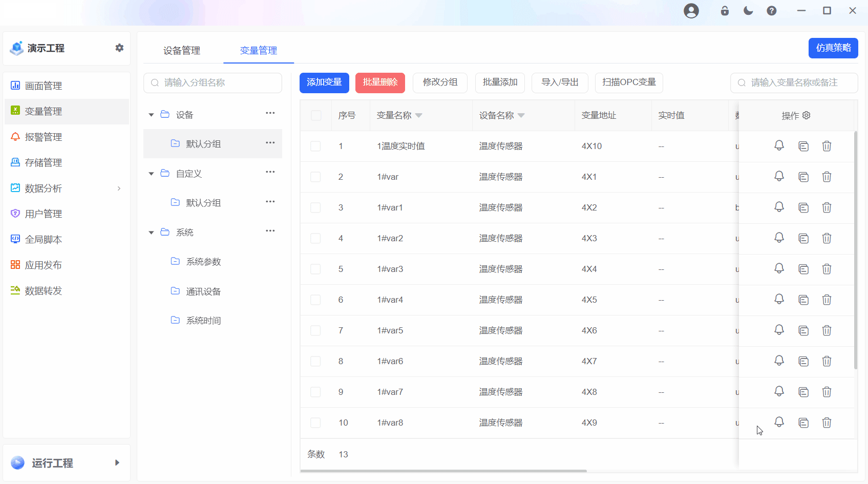868x484 pixels.
Task: Open 仿真策略 with the top-right button
Action: (833, 48)
